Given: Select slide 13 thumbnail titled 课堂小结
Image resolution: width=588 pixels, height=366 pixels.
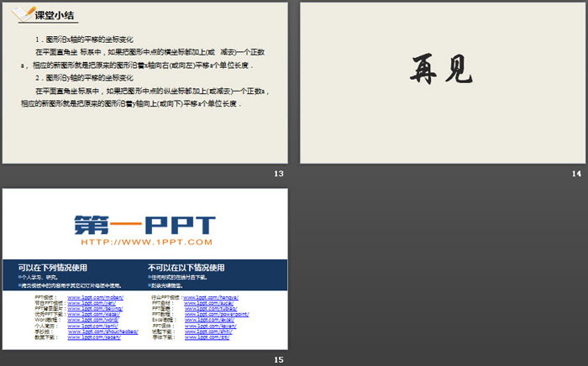Looking at the screenshot, I should point(145,83).
